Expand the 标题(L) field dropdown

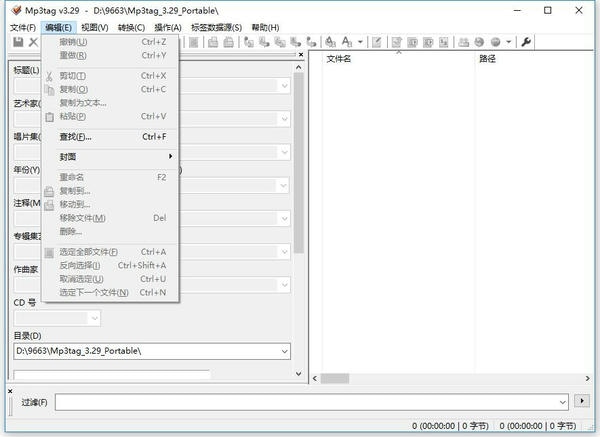[x=284, y=86]
